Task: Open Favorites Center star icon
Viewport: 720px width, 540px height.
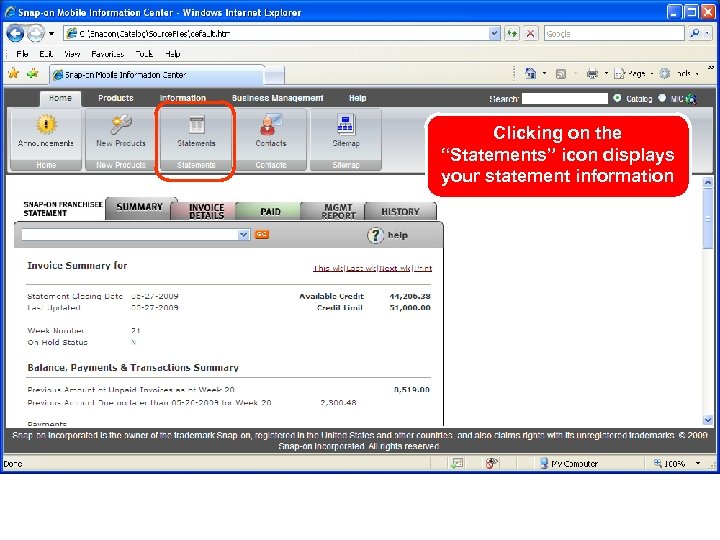Action: tap(14, 73)
